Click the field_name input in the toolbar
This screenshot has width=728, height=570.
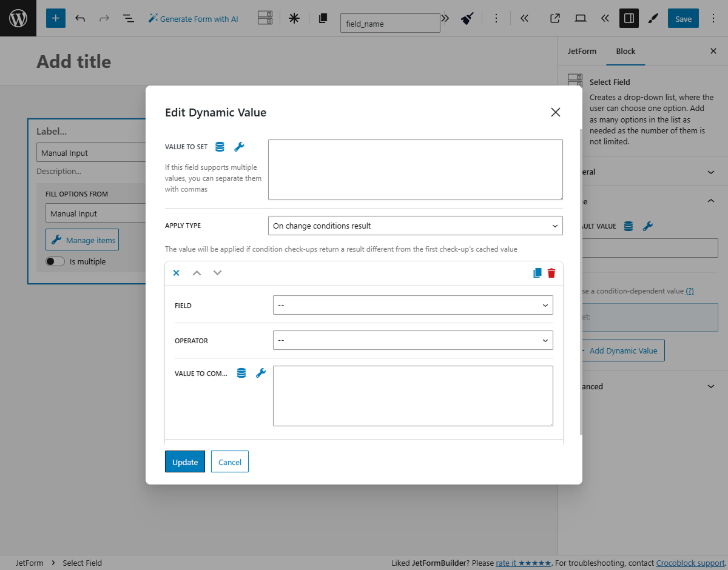[x=390, y=22]
